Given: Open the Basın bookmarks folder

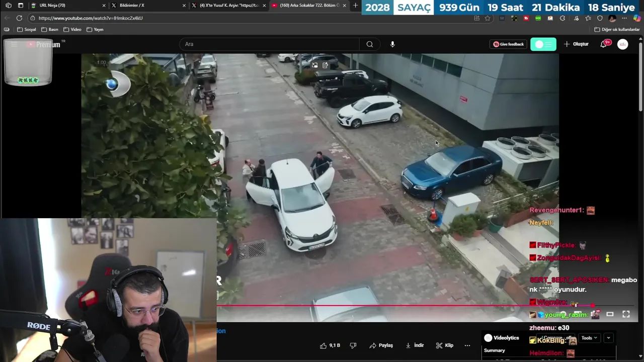Looking at the screenshot, I should click(50, 30).
